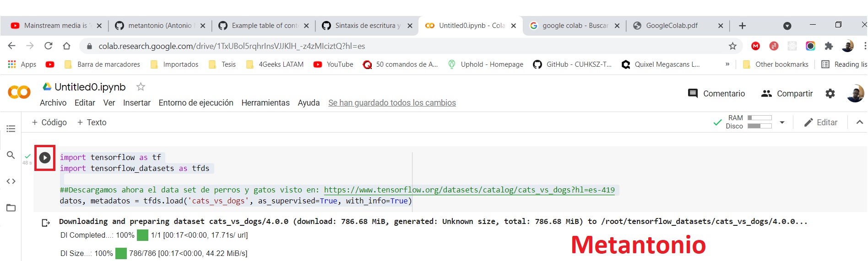
Task: Add a new Texto cell
Action: 92,123
